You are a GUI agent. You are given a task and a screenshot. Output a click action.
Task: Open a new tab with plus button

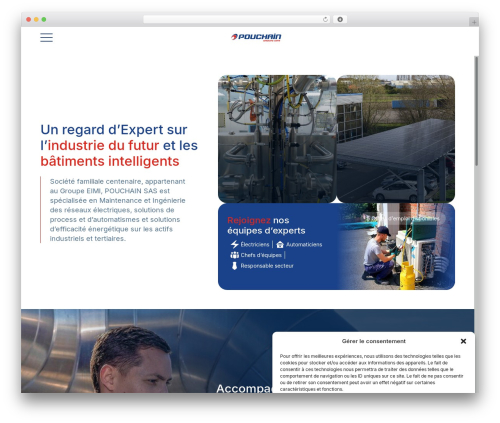tap(474, 22)
